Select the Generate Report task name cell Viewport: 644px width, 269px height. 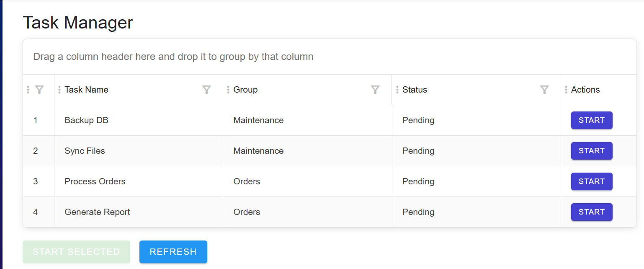pos(139,212)
